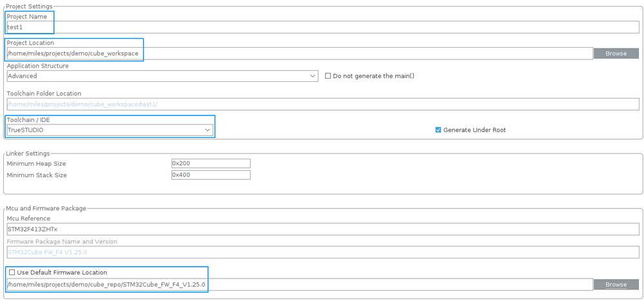Screen dimensions: 644x301
Task: Enable Do not generate the main() checkbox
Action: (328, 76)
